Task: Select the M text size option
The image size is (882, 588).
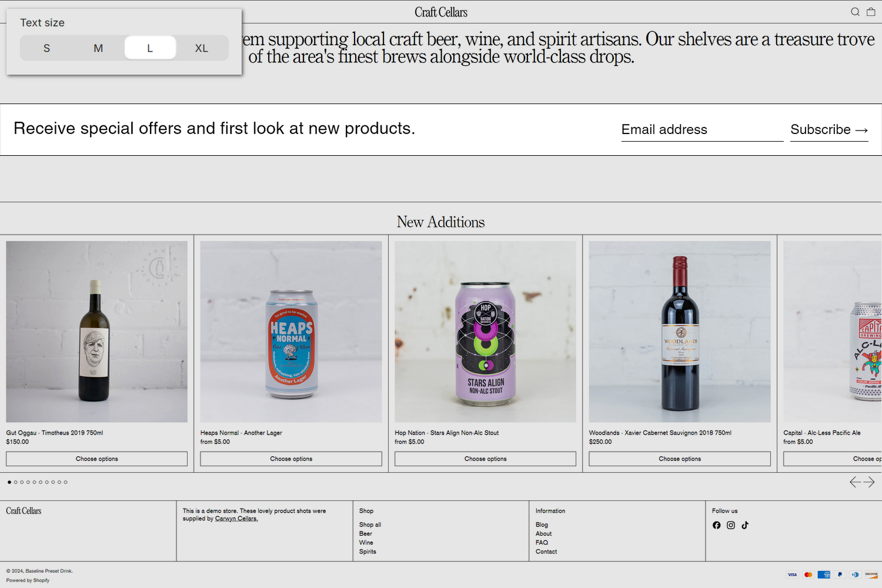Action: (98, 48)
